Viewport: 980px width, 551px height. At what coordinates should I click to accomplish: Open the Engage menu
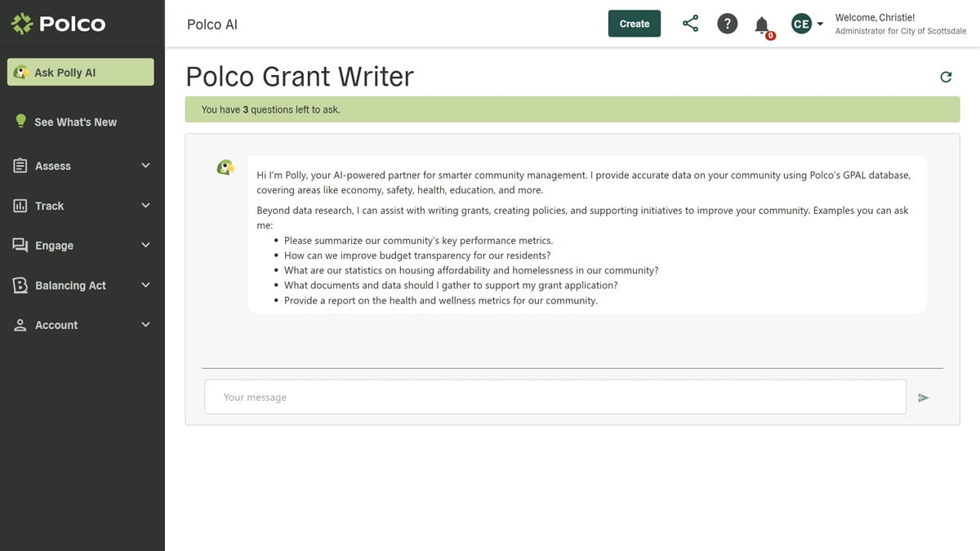[81, 245]
